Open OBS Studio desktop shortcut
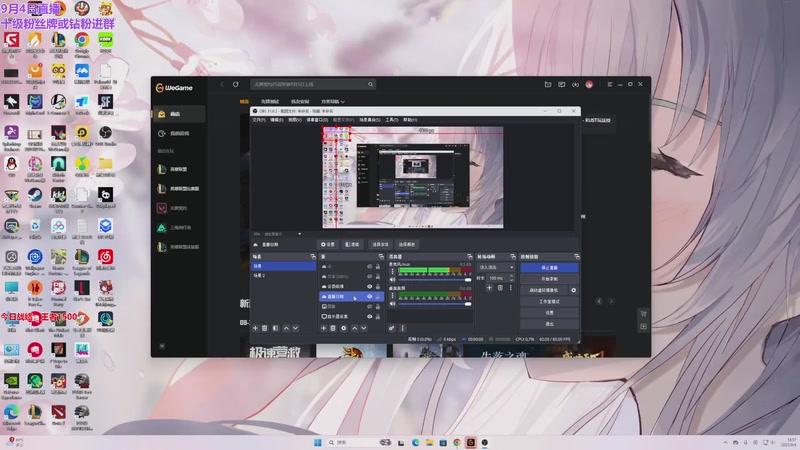800x450 pixels. coord(105,134)
